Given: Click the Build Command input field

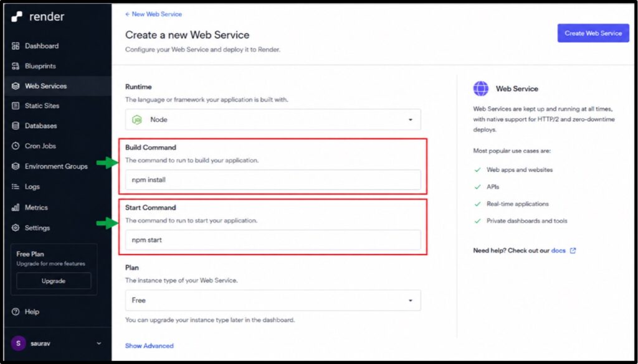Looking at the screenshot, I should click(273, 180).
